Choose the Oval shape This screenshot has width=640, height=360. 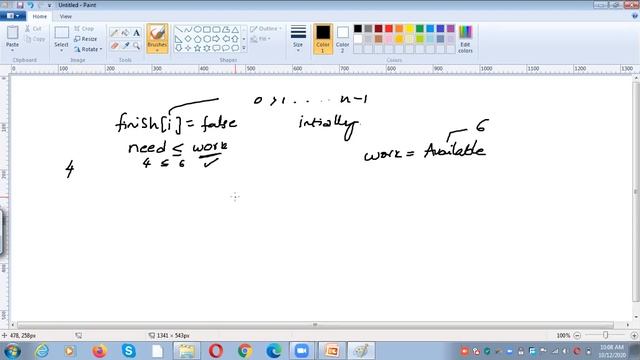click(198, 30)
